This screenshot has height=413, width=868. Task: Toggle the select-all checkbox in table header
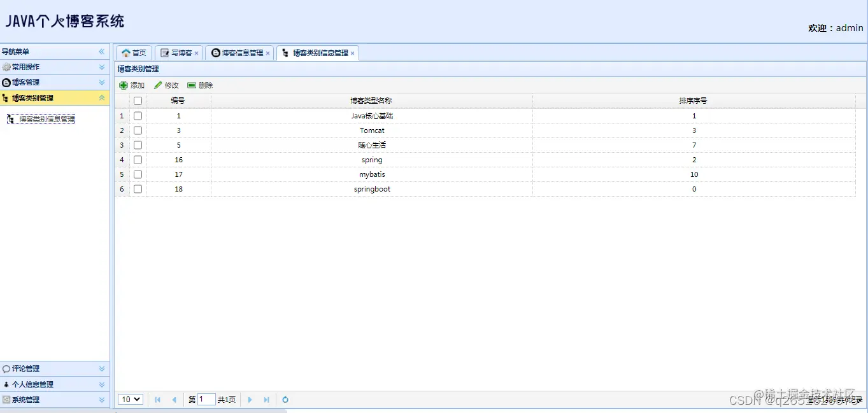pyautogui.click(x=138, y=101)
